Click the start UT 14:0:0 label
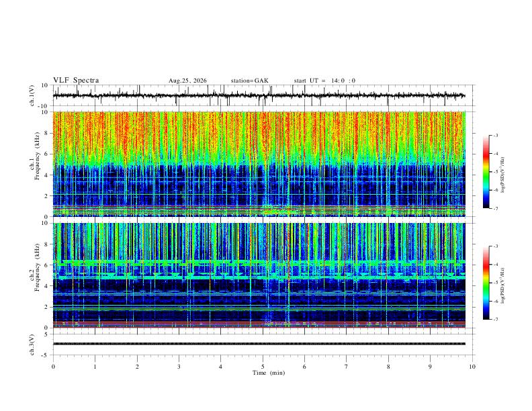Screen dimensions: 532x411 [x=324, y=81]
